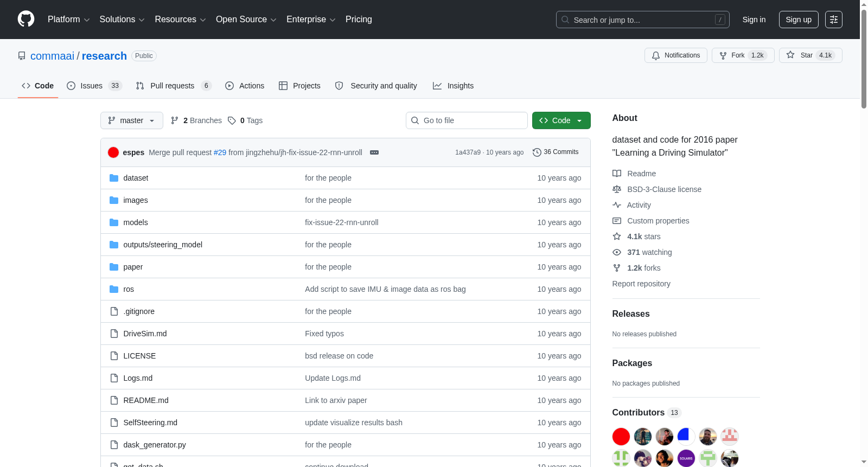Open the Pricing page link
Image resolution: width=868 pixels, height=467 pixels.
coord(359,20)
